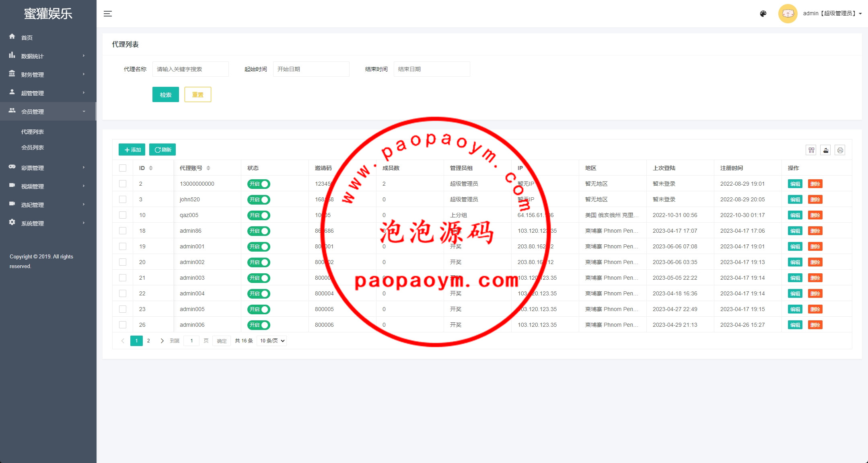The image size is (868, 463).
Task: Disable status switch for admin86
Action: coord(259,231)
